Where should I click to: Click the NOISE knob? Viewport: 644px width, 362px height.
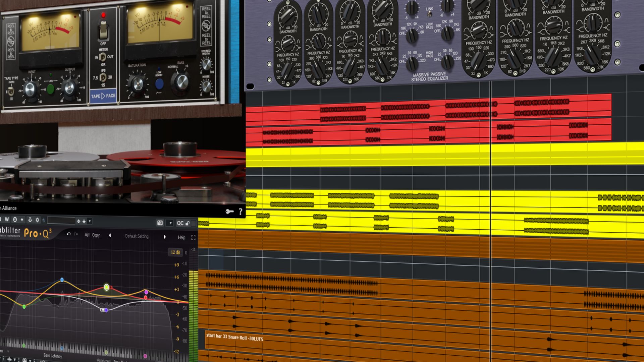coord(207,86)
